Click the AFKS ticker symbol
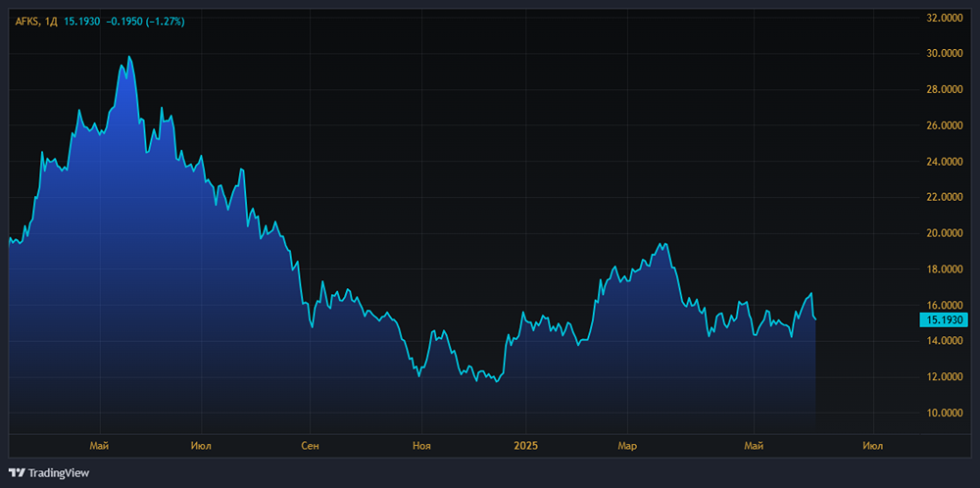980x488 pixels. tap(26, 21)
